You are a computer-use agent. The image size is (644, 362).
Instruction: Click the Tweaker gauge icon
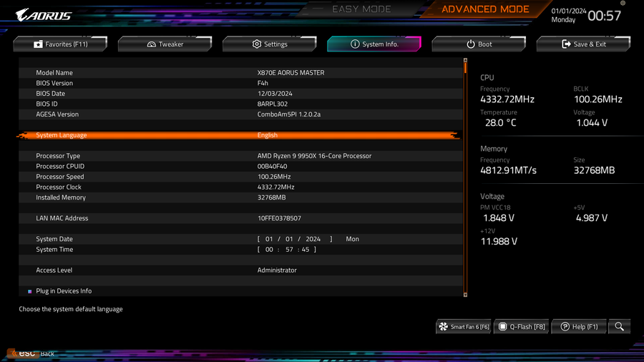coord(152,44)
